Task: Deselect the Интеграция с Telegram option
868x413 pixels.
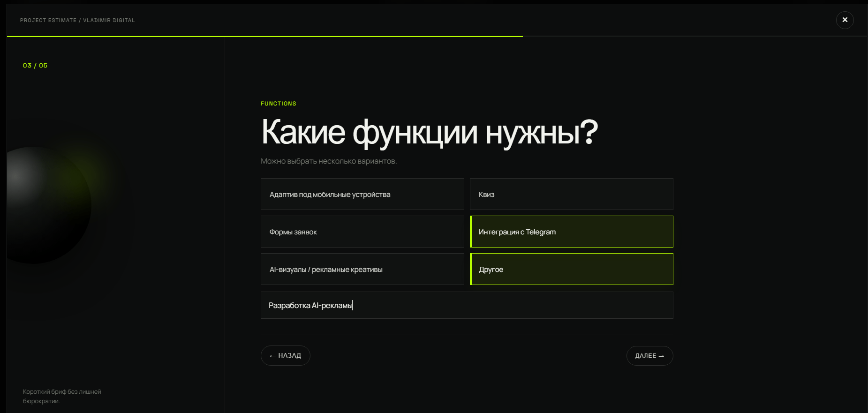Action: [x=571, y=232]
